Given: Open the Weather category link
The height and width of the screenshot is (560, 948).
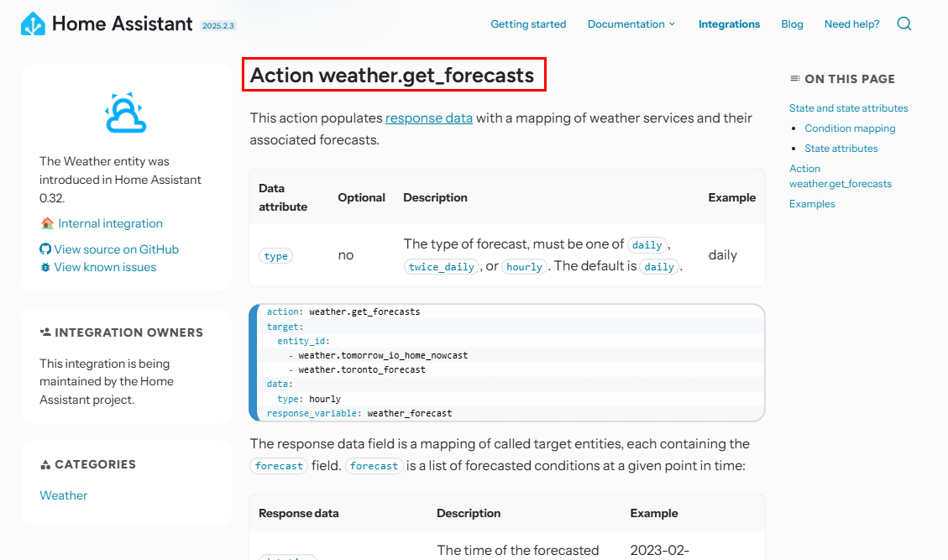Looking at the screenshot, I should click(64, 495).
